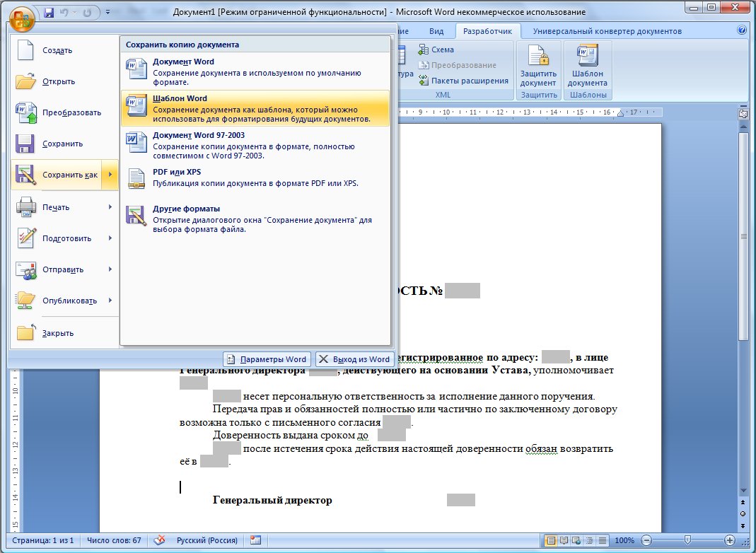Viewport: 756px width, 553px height.
Task: Switch to the Разработчик ribbon tab
Action: click(x=487, y=31)
